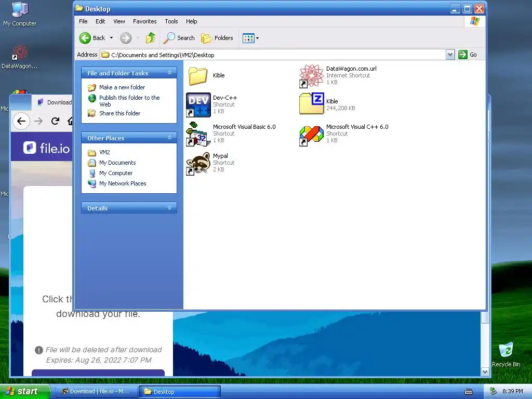Click the browser scrollbar down arrow

pos(485,372)
